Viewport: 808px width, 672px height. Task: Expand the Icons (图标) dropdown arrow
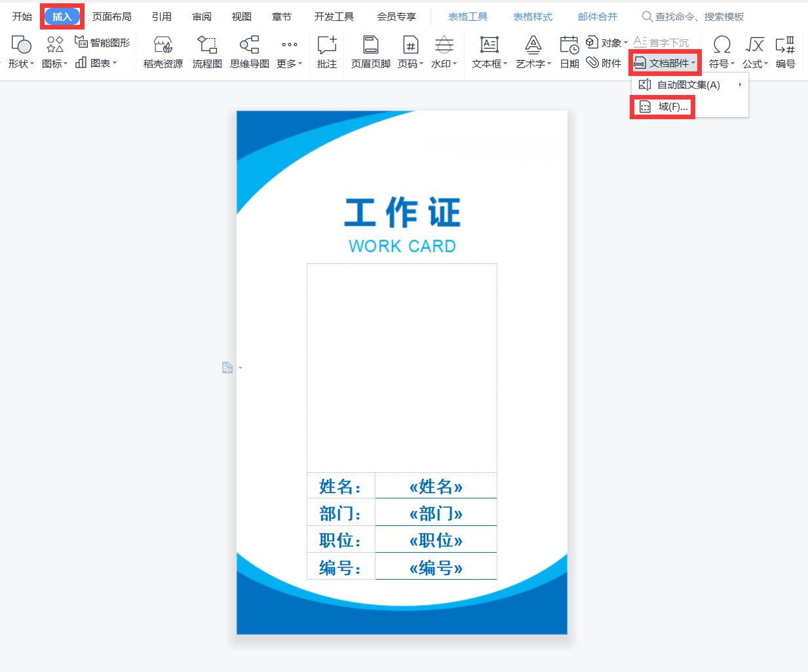[x=66, y=64]
